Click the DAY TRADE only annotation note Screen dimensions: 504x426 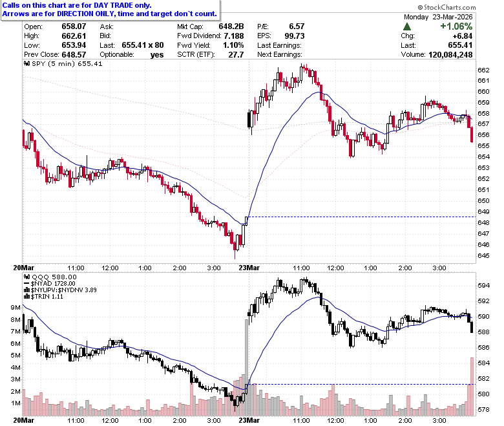pos(110,10)
